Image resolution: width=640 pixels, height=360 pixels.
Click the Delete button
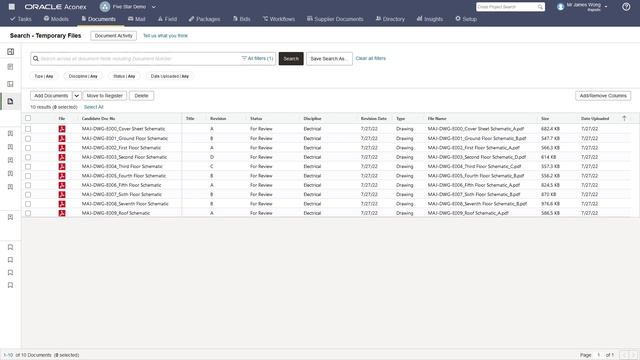[x=141, y=96]
